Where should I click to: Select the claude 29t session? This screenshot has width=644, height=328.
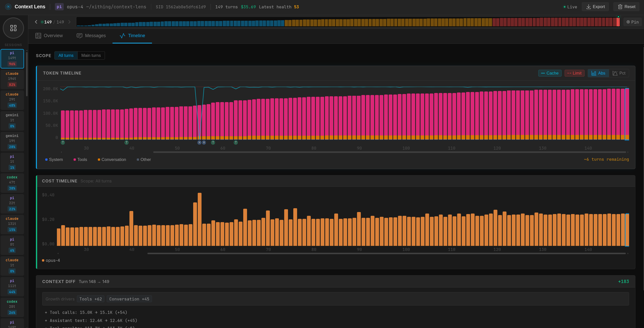tap(12, 100)
